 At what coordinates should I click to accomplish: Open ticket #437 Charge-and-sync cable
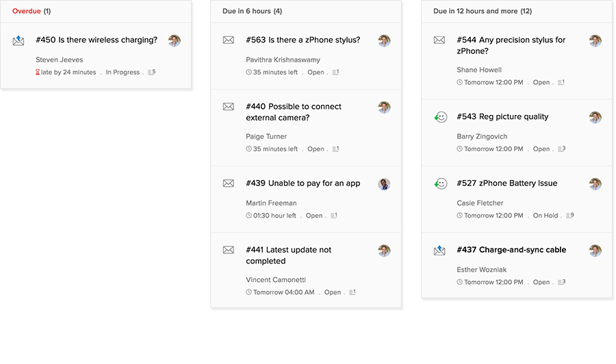pyautogui.click(x=511, y=250)
